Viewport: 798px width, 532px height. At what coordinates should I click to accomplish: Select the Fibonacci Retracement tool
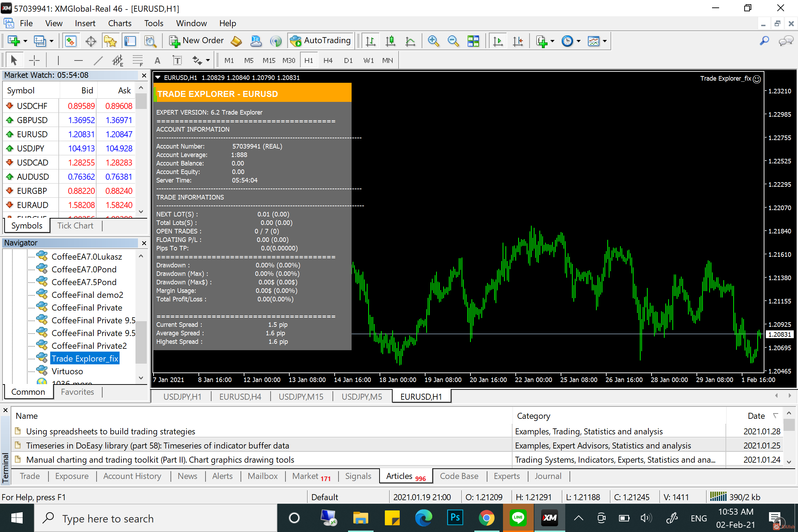point(138,60)
